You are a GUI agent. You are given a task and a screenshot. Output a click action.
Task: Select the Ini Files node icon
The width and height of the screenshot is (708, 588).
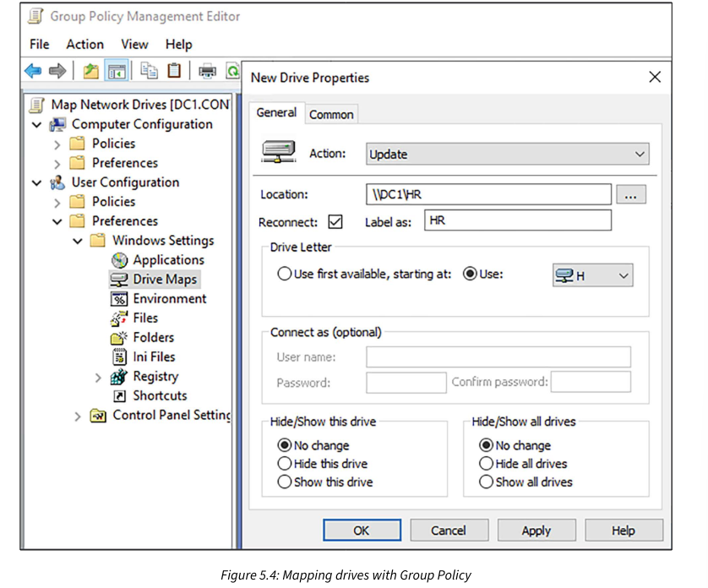pos(119,357)
